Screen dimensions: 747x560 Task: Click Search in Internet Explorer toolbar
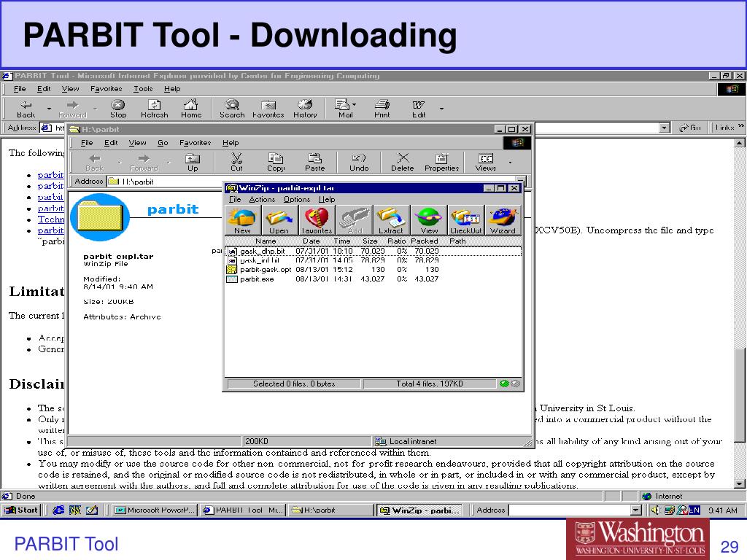click(x=232, y=109)
